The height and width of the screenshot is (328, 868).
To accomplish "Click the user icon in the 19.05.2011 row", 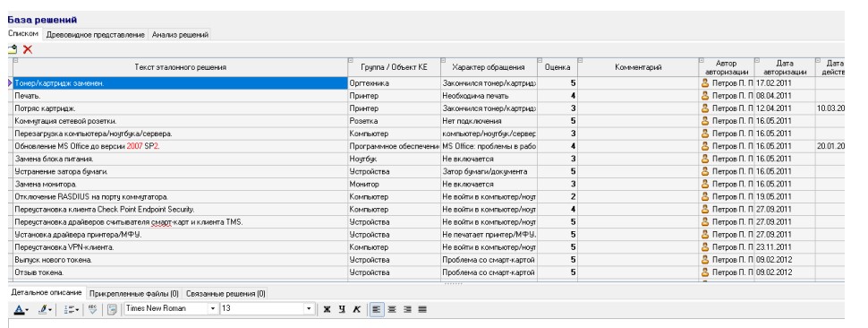I will point(705,196).
